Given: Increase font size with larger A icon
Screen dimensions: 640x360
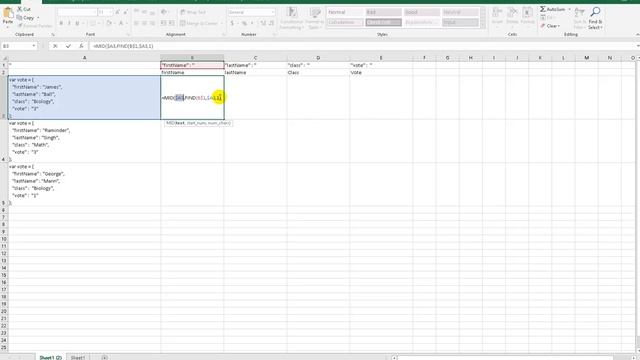Looking at the screenshot, I should coord(118,12).
